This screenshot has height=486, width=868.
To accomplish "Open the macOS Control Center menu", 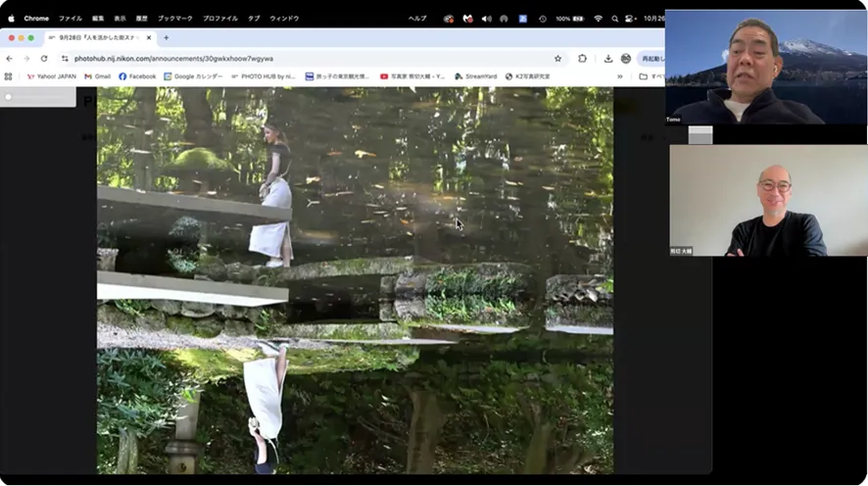I will point(629,18).
